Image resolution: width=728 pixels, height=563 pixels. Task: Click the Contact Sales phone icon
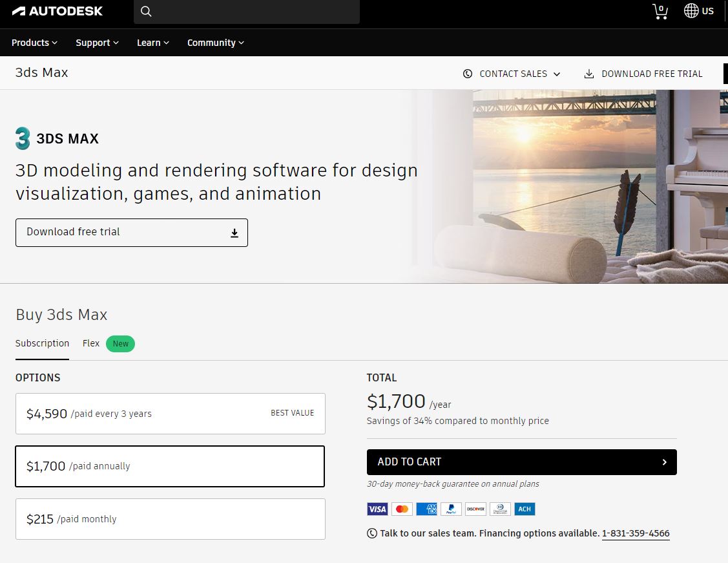(468, 74)
